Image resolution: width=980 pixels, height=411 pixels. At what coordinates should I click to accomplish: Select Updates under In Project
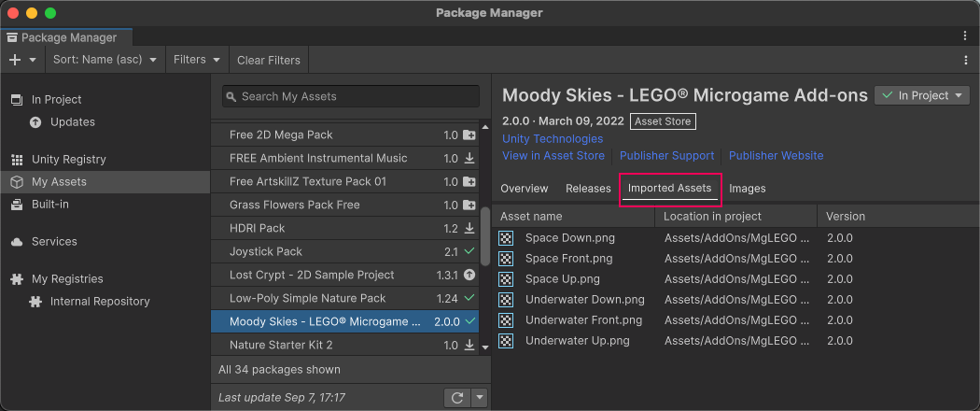72,122
